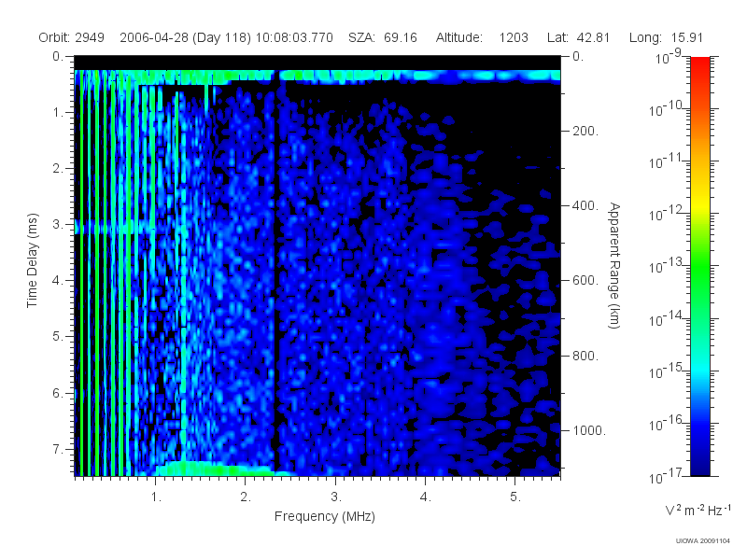This screenshot has width=747, height=560.
Task: Click the 10^-13 colorbar tick label
Action: click(667, 266)
